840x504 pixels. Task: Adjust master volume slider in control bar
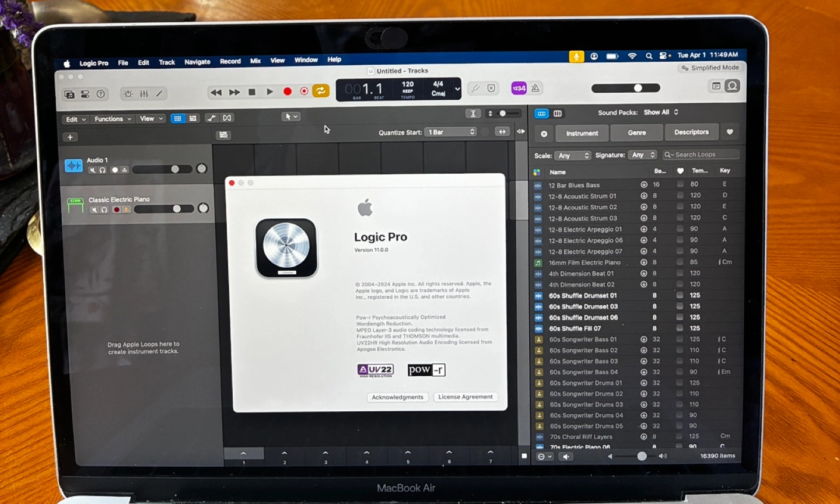click(x=625, y=88)
